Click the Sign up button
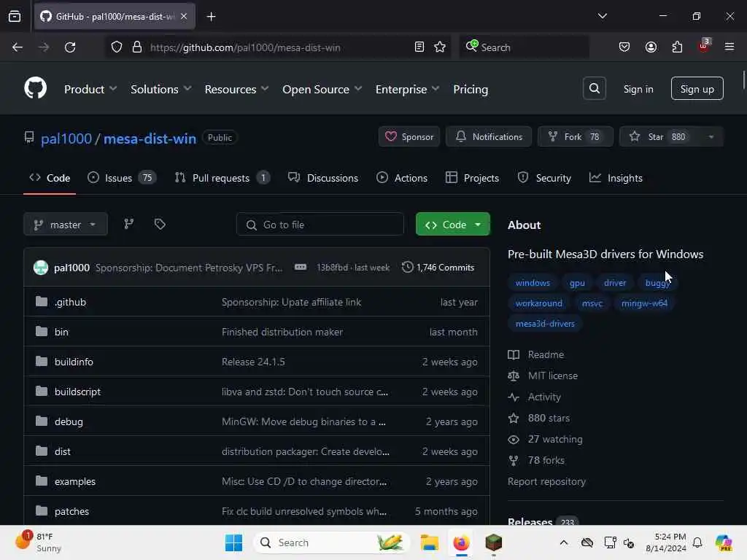Viewport: 747px width, 560px height. 697,88
